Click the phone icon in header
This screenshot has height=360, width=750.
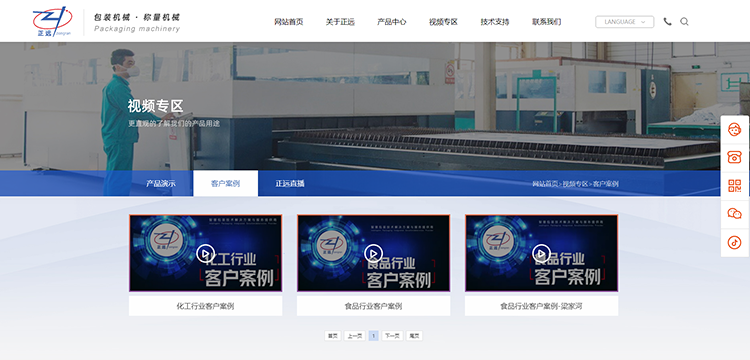click(667, 22)
